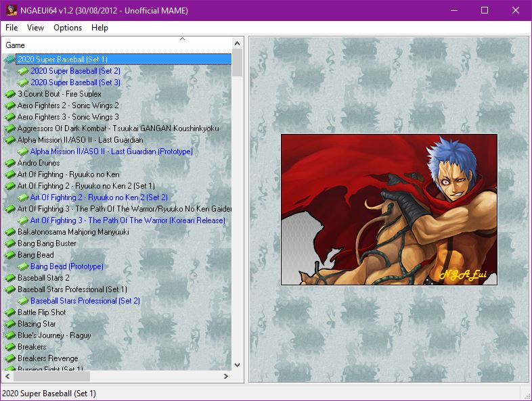
Task: Click the chip icon beside Aggressors Of Dark Kombat
Action: click(x=10, y=128)
